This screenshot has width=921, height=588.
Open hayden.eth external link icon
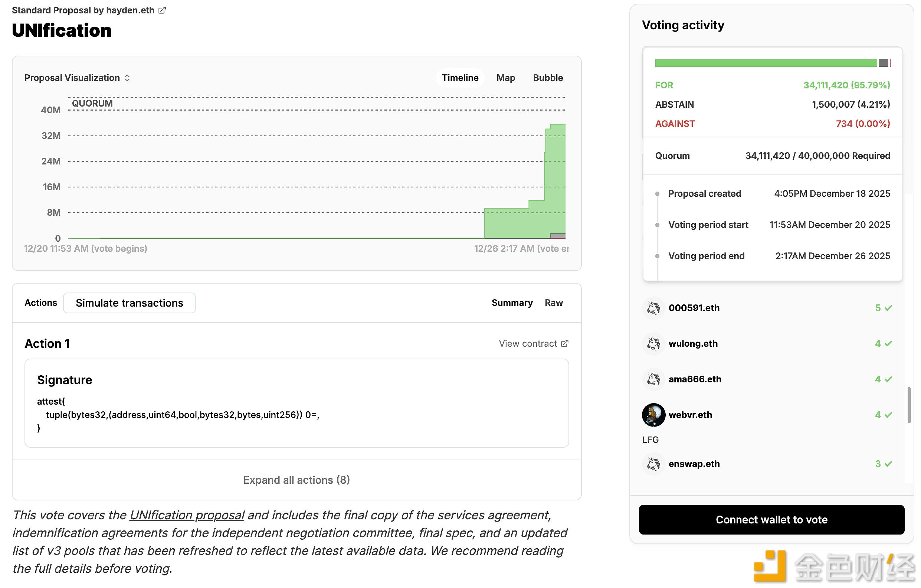162,10
